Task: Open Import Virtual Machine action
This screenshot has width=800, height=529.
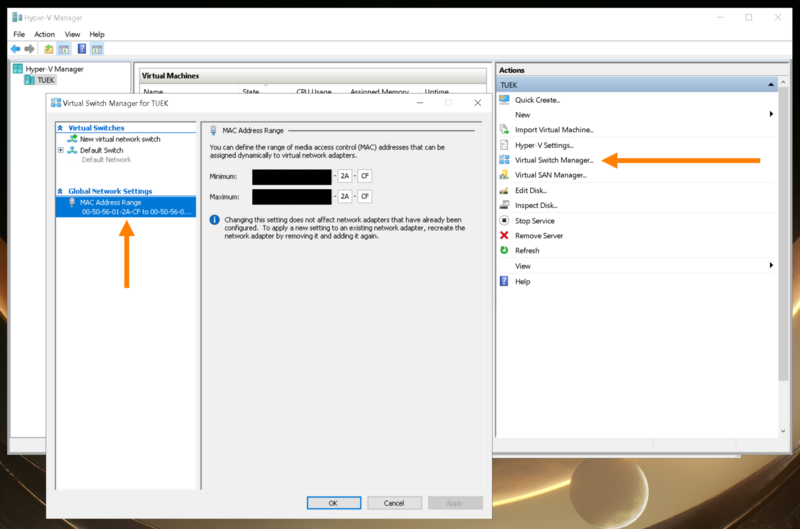Action: point(554,130)
